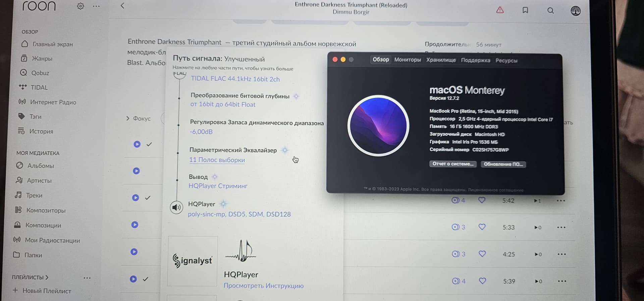Play the track in the 5:33 row
The height and width of the screenshot is (301, 644).
click(x=135, y=225)
